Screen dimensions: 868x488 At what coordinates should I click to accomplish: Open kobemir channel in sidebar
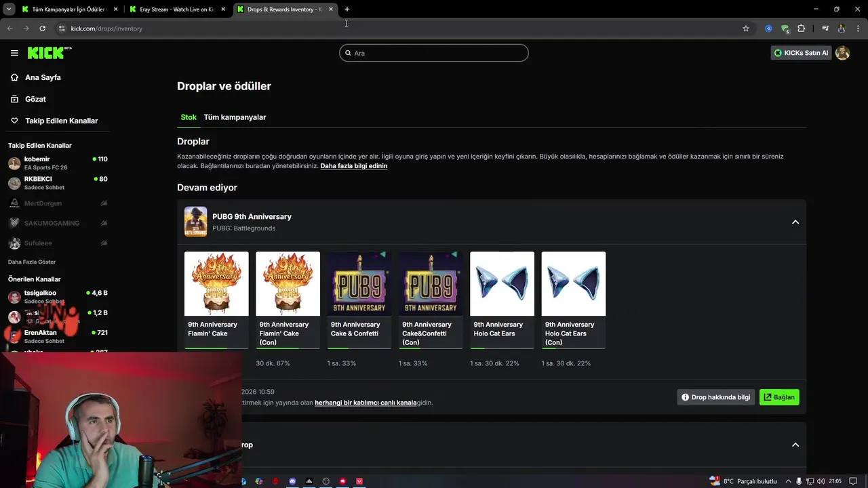coord(58,163)
